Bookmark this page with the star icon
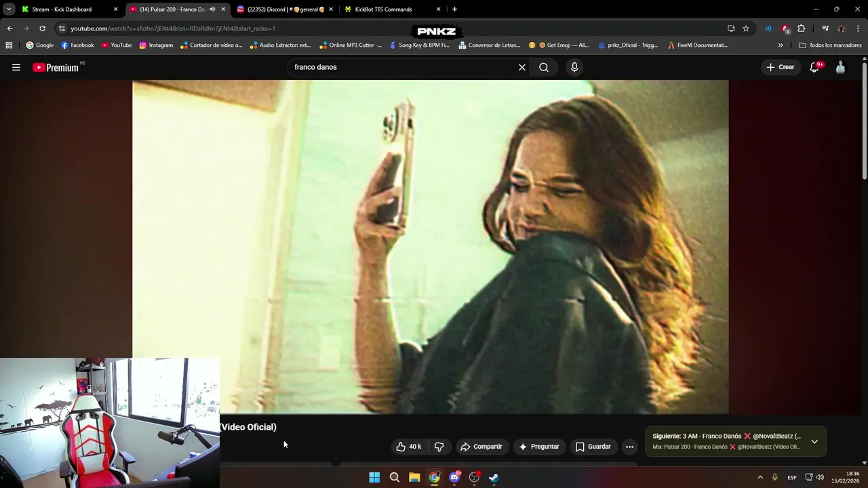This screenshot has height=488, width=868. pyautogui.click(x=746, y=28)
